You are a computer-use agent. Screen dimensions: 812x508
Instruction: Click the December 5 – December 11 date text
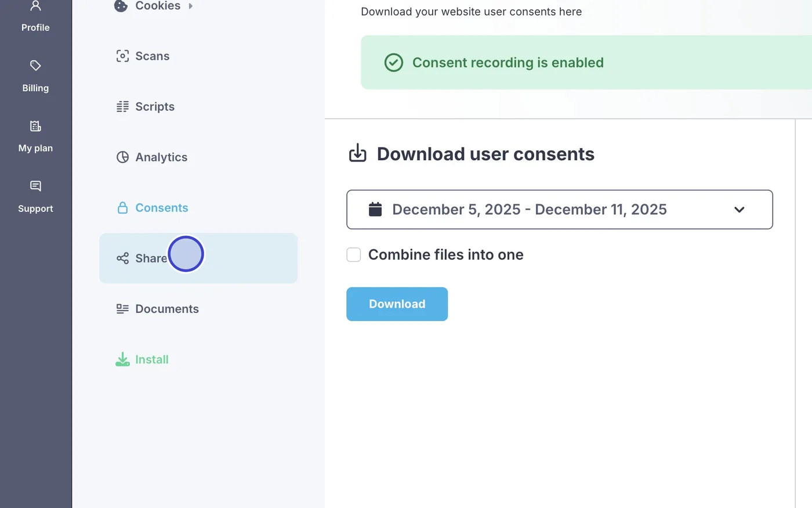point(530,210)
